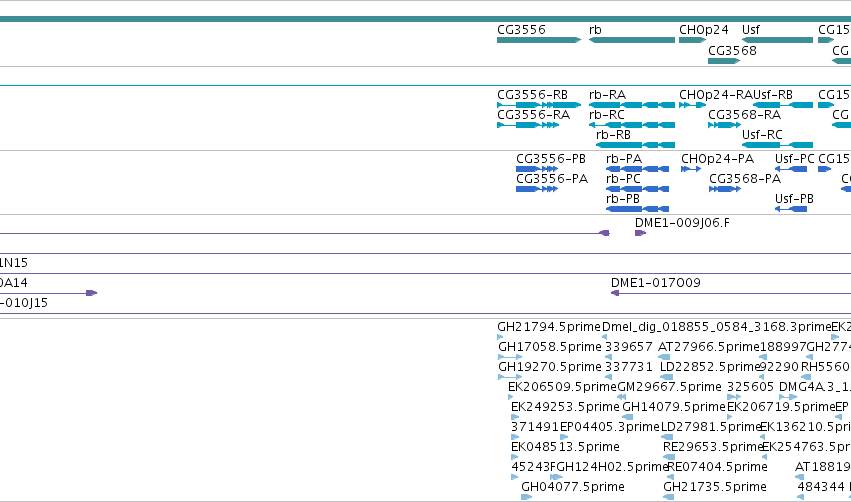Screen dimensions: 851x502
Task: Open EST EP04405.3prime
Action: pyautogui.click(x=564, y=437)
